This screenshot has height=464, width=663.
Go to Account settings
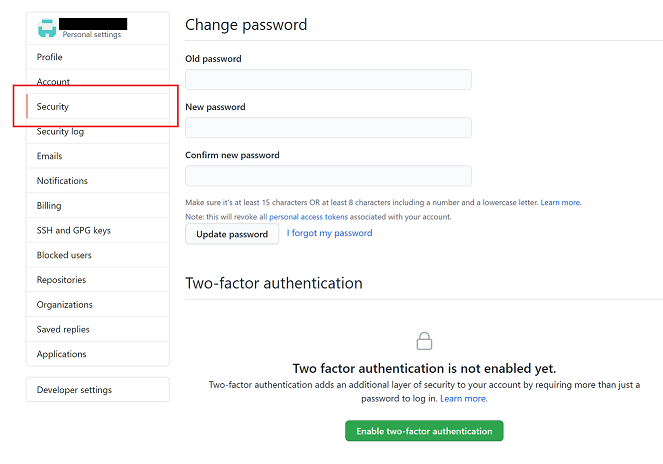[x=98, y=82]
